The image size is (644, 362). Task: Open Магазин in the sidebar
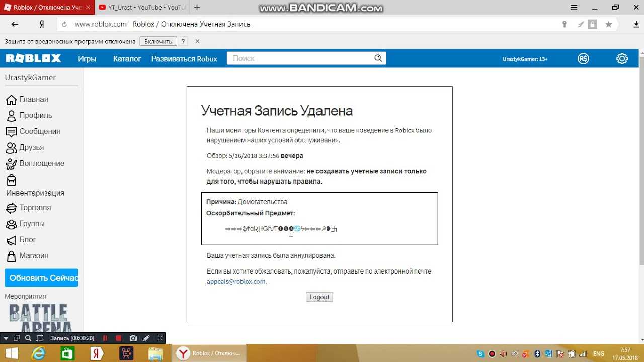coord(27,255)
